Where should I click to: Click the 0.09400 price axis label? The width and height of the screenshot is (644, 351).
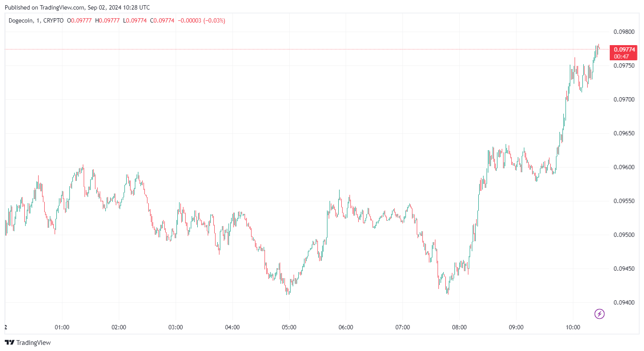point(624,302)
